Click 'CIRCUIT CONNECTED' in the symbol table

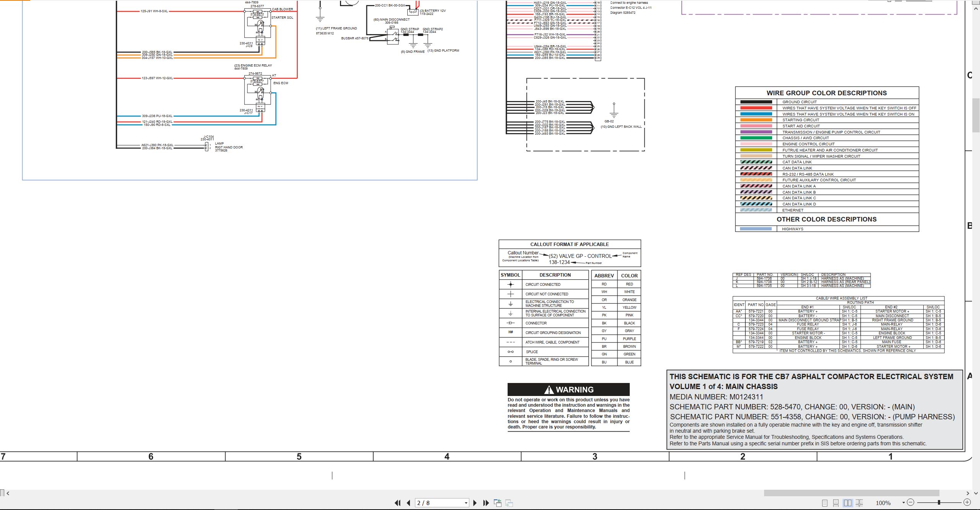click(x=543, y=284)
